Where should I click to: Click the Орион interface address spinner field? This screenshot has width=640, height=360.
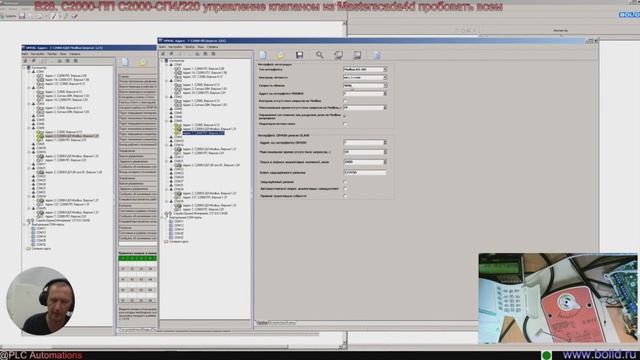[x=365, y=142]
